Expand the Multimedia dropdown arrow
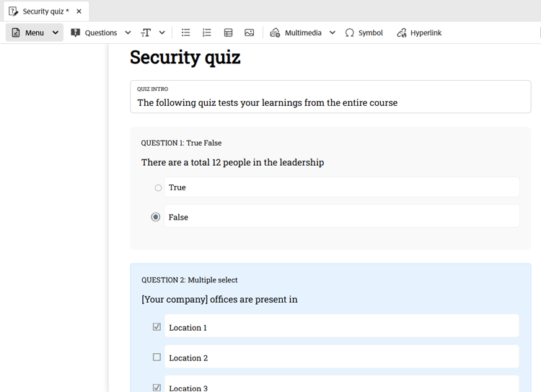 coord(333,32)
